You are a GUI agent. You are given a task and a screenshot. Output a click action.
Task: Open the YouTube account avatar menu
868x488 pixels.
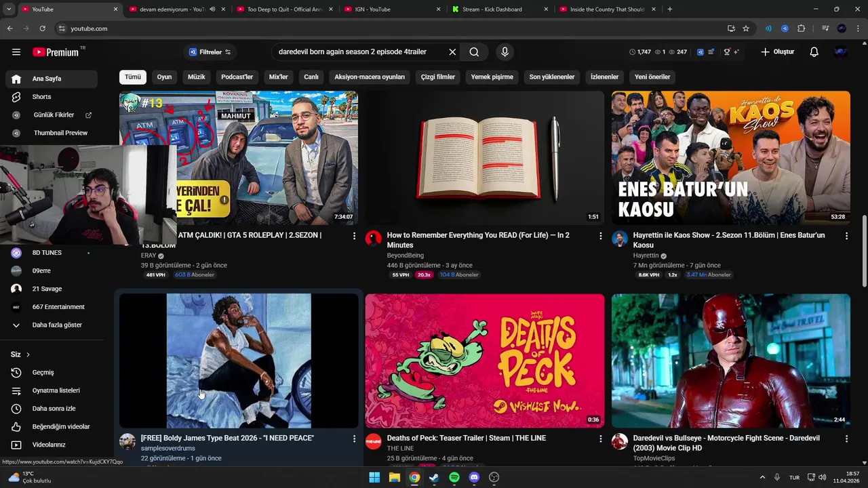pyautogui.click(x=841, y=52)
